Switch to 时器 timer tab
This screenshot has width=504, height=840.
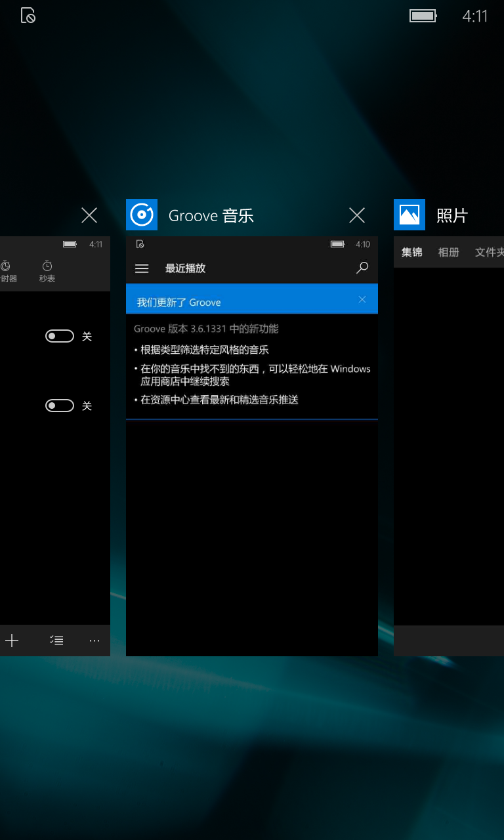click(8, 272)
